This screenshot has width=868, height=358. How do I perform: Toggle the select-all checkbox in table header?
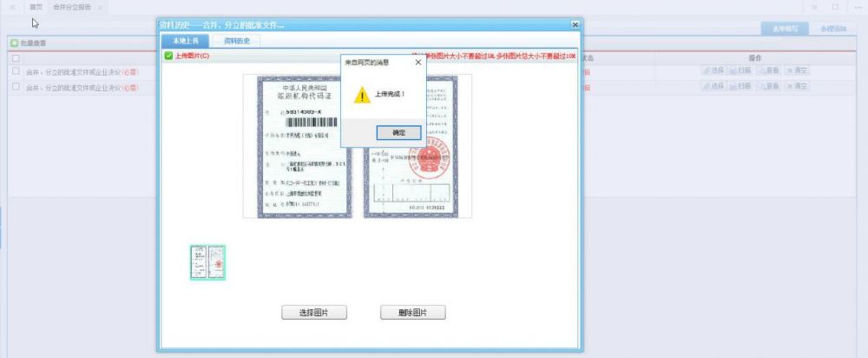16,58
